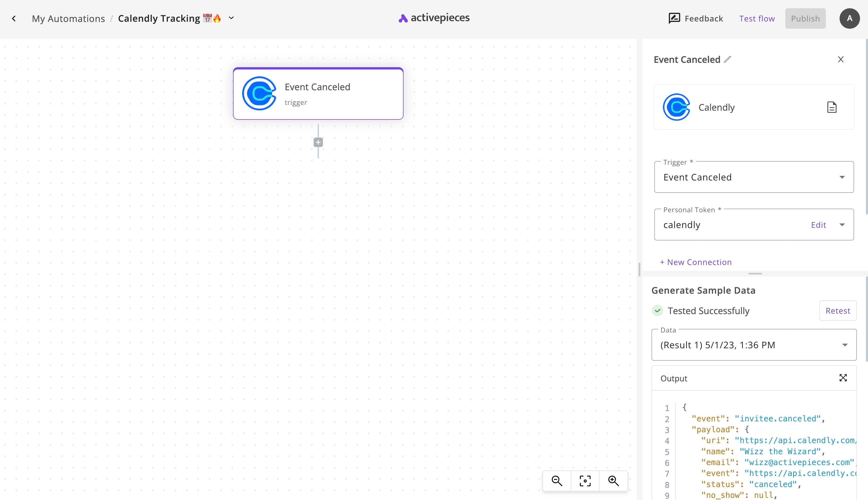
Task: Close the Event Canceled side panel
Action: (x=841, y=59)
